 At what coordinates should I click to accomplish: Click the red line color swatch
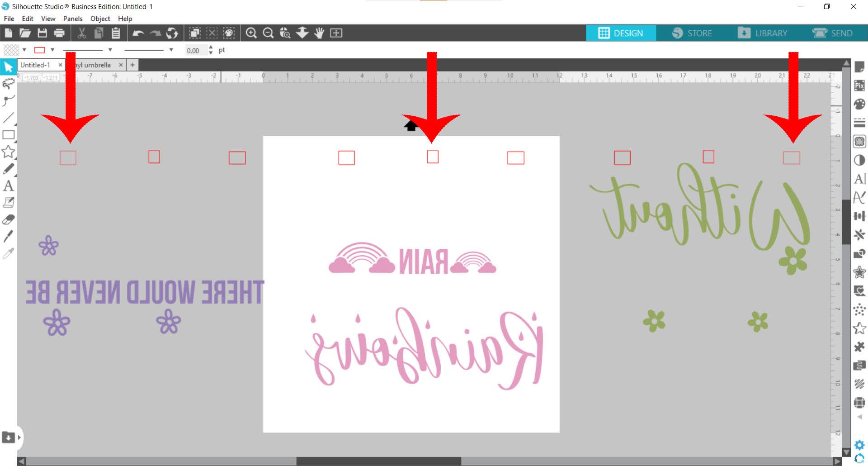(40, 50)
